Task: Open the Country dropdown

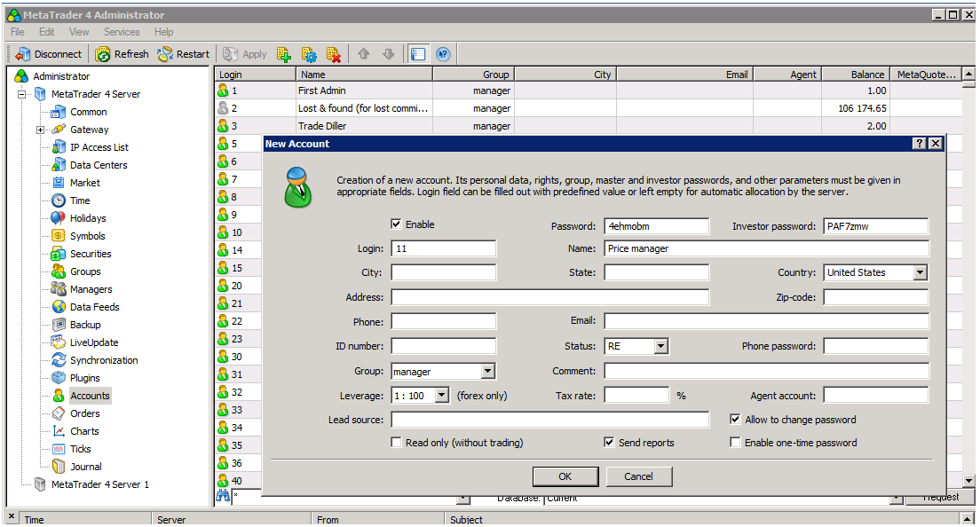Action: pos(920,273)
